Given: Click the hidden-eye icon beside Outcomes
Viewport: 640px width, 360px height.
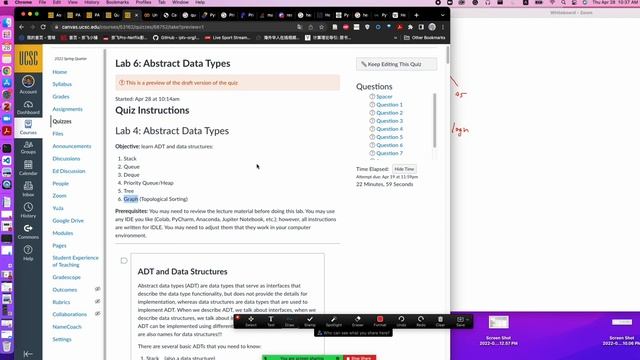Looking at the screenshot, I should (98, 289).
